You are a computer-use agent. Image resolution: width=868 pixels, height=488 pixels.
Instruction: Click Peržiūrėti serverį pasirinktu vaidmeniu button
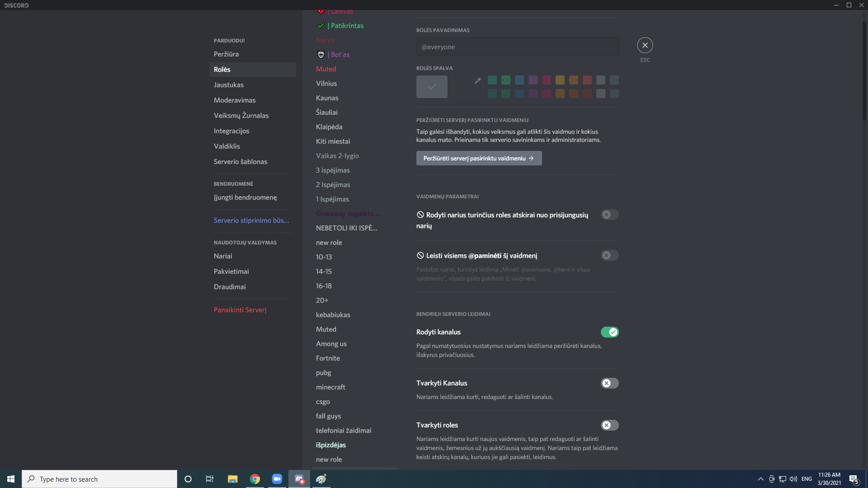(479, 158)
